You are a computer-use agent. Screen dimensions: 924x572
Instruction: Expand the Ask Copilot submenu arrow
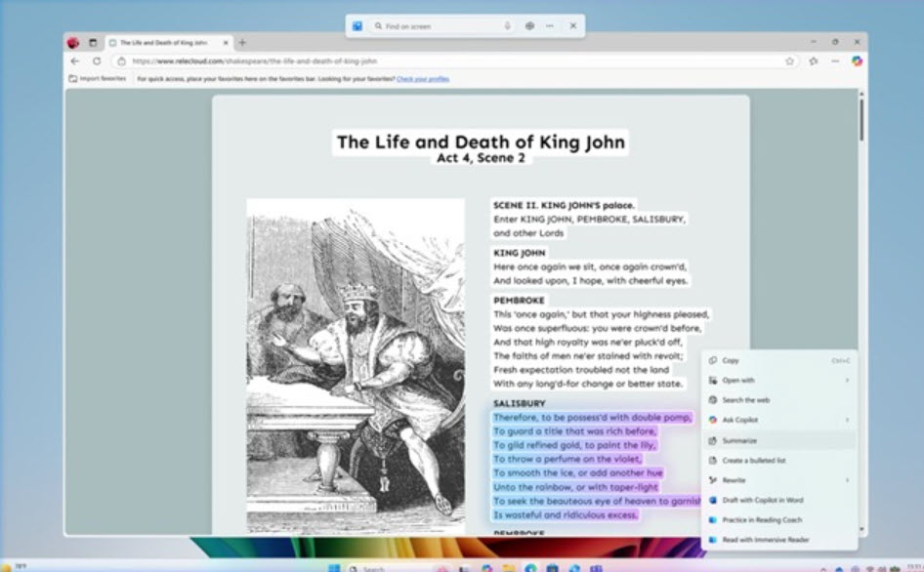click(x=848, y=420)
